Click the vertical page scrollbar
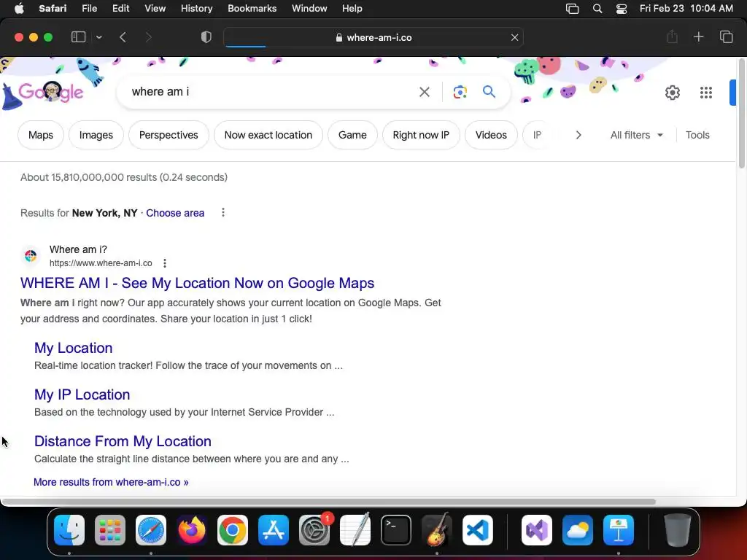The width and height of the screenshot is (747, 560). click(741, 113)
